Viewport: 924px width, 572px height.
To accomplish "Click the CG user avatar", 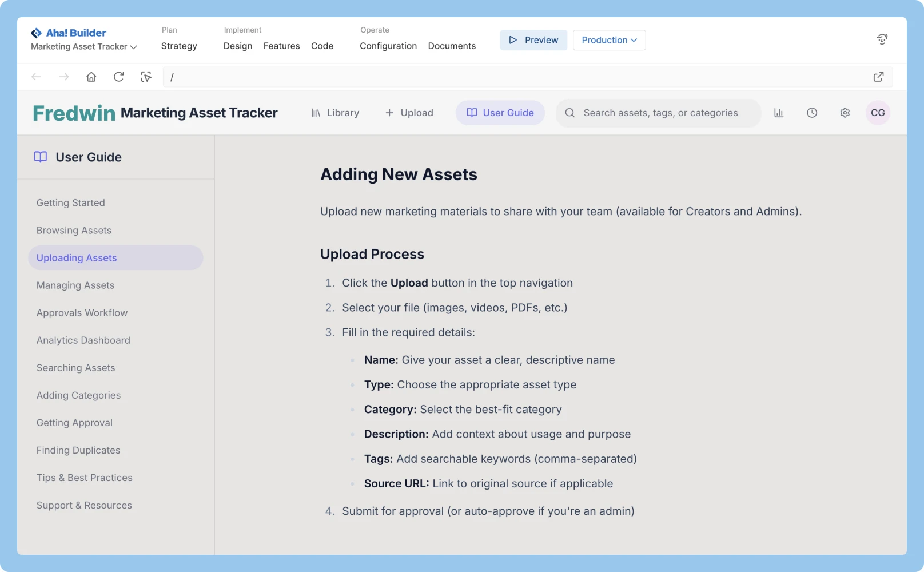I will click(878, 113).
